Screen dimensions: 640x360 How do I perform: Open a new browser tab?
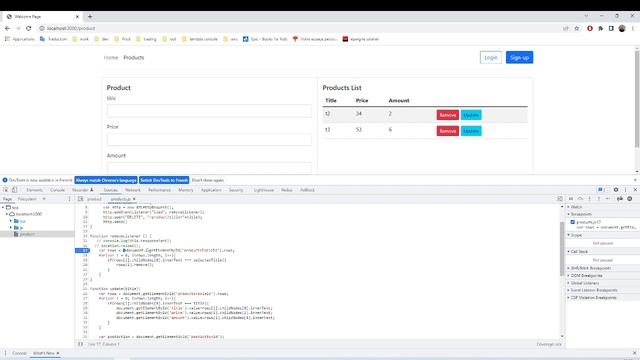click(90, 16)
